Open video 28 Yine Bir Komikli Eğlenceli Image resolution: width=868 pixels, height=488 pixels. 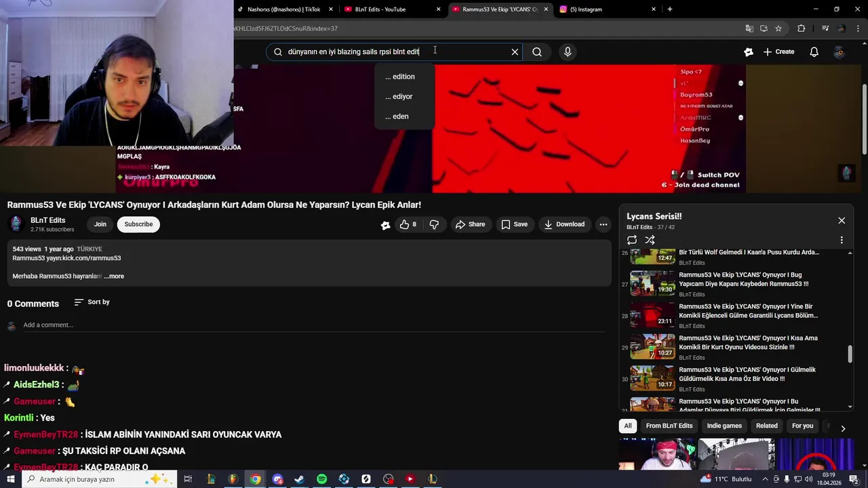[x=732, y=315]
